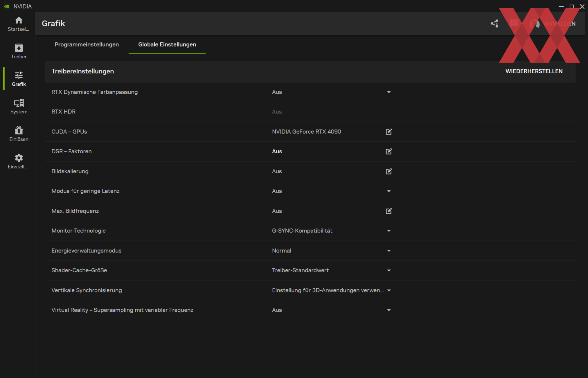The width and height of the screenshot is (588, 378).
Task: Click NVIDIA GeForce RTX 4090 value
Action: [306, 132]
